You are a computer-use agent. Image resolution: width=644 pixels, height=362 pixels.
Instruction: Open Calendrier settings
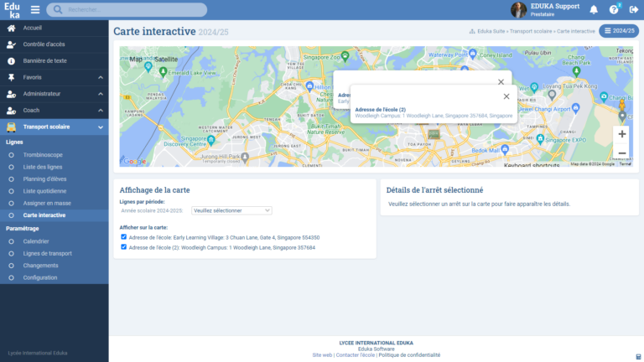pos(36,241)
